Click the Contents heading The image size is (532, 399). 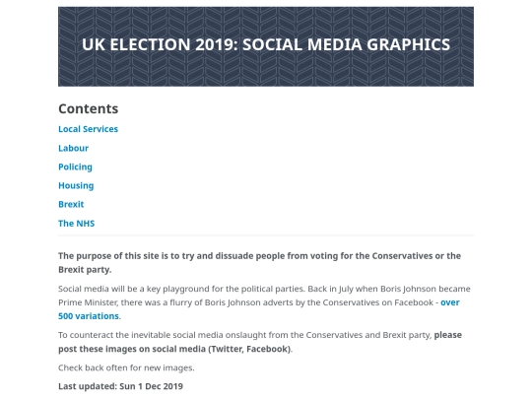tap(89, 108)
